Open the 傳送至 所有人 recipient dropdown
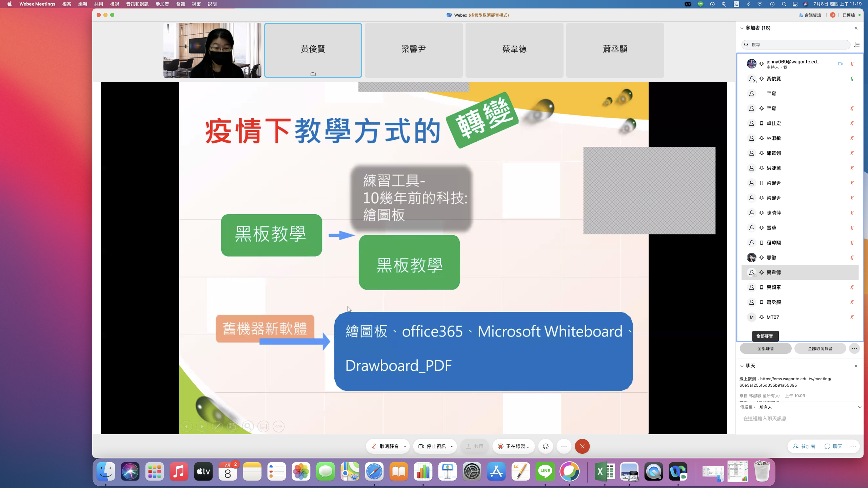The height and width of the screenshot is (488, 868). (x=860, y=407)
